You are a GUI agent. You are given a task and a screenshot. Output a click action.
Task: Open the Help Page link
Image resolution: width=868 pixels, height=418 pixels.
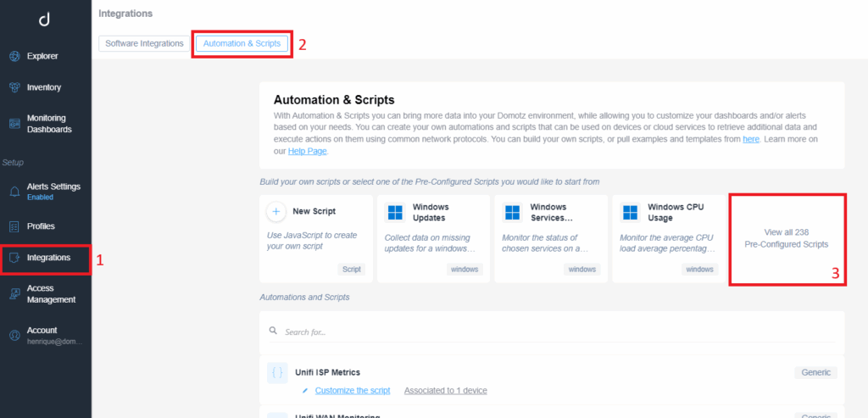tap(307, 151)
